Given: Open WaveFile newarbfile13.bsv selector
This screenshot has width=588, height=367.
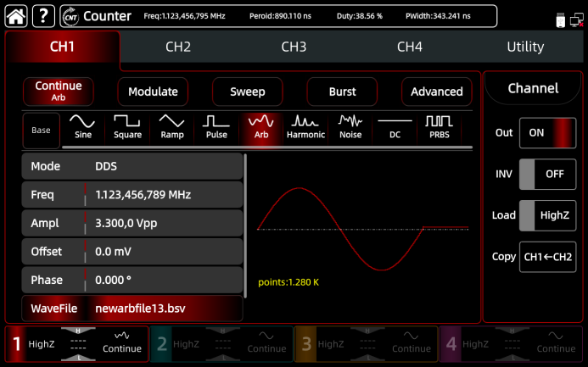Looking at the screenshot, I should tap(132, 309).
